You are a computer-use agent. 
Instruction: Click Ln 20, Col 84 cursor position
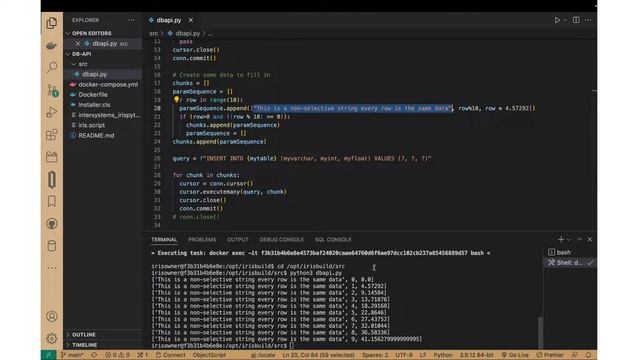tap(318, 355)
